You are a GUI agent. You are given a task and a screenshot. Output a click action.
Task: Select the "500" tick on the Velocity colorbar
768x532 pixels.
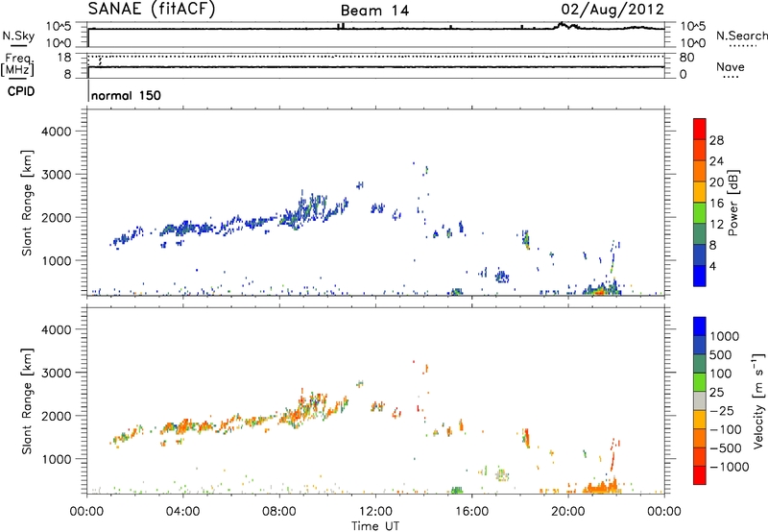coord(721,354)
